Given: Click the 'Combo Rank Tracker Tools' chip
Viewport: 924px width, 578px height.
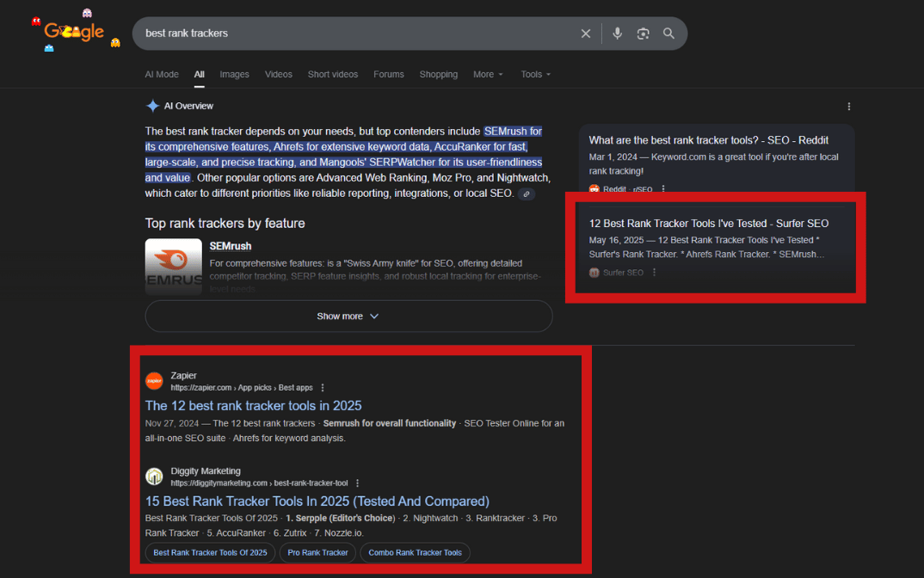Looking at the screenshot, I should click(x=415, y=553).
